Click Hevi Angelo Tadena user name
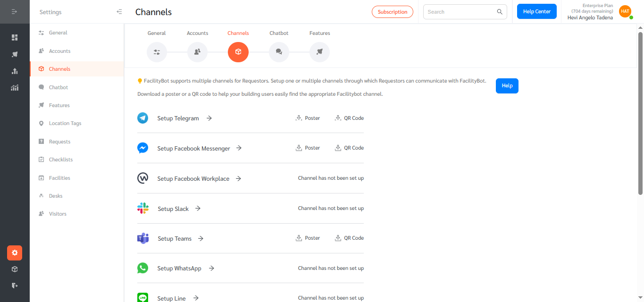Screen dimensions: 644x302 pyautogui.click(x=590, y=17)
